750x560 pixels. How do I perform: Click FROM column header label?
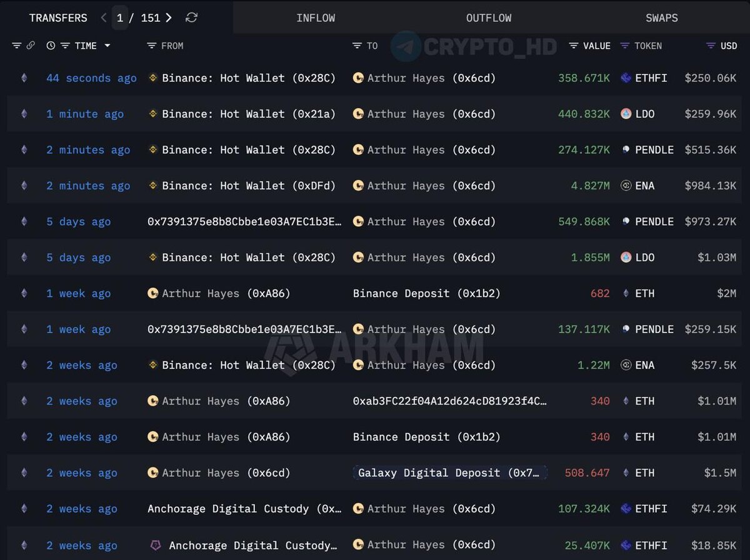click(x=172, y=46)
